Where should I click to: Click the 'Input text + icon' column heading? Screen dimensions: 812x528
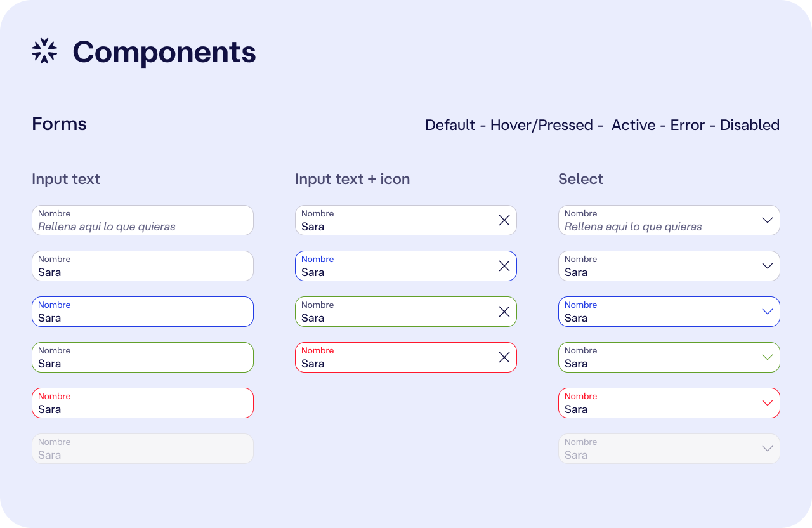coord(352,179)
